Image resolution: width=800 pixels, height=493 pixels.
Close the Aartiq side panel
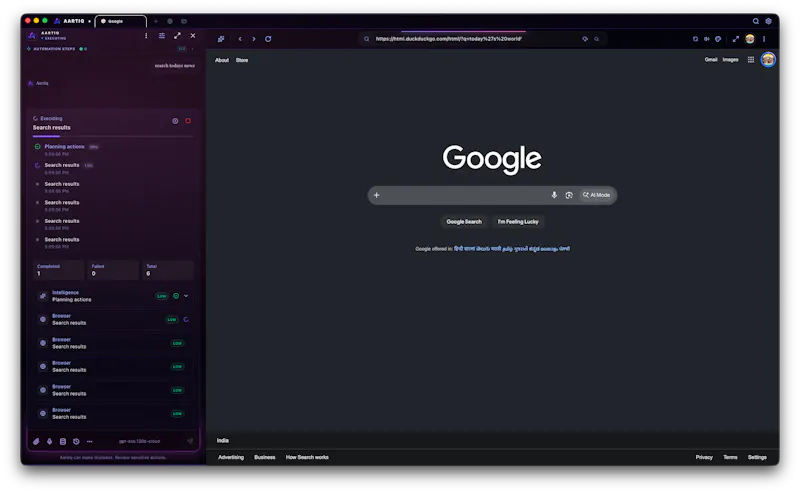[x=193, y=36]
